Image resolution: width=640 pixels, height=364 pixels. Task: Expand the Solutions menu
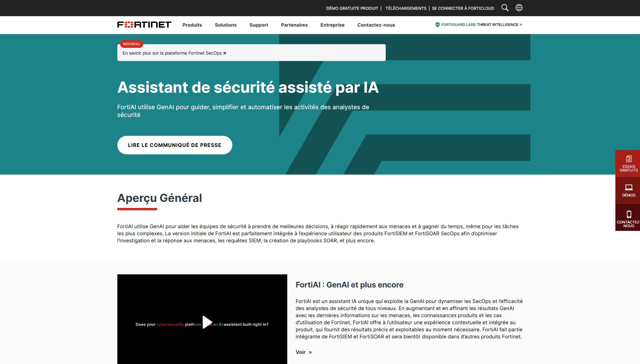pyautogui.click(x=226, y=25)
